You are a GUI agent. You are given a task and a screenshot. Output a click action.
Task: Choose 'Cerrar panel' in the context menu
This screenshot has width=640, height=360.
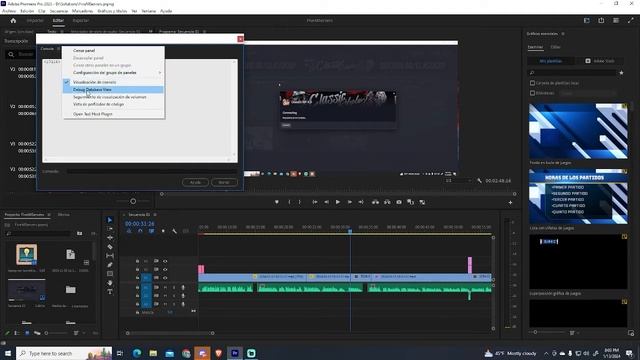[113, 50]
